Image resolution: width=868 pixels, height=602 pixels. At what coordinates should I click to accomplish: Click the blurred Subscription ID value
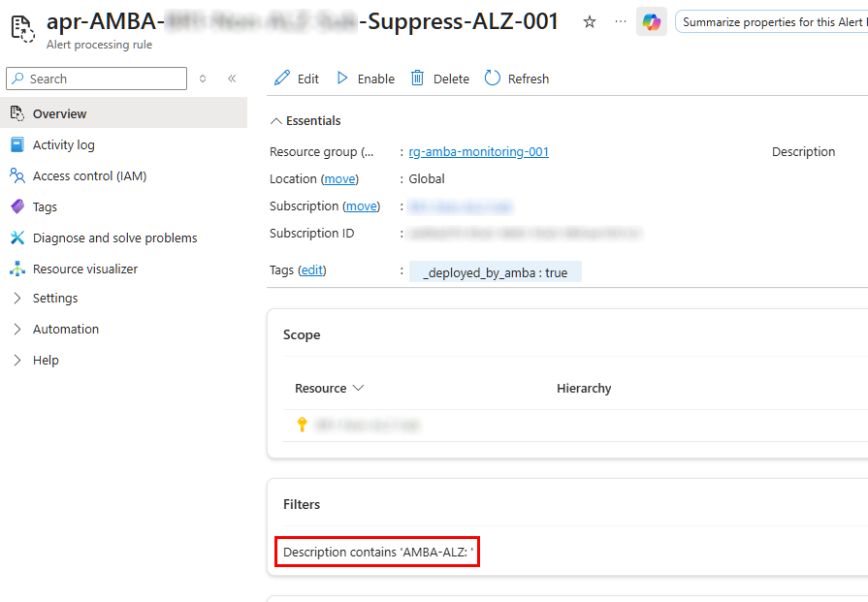(x=525, y=234)
